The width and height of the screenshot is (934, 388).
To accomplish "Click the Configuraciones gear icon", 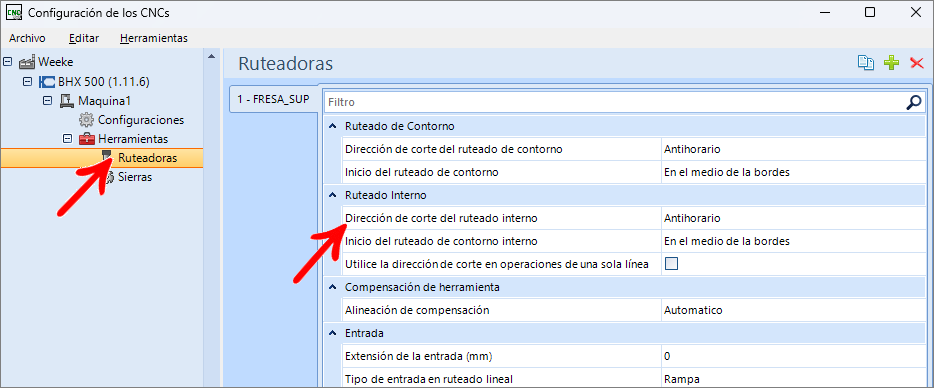I will (87, 120).
